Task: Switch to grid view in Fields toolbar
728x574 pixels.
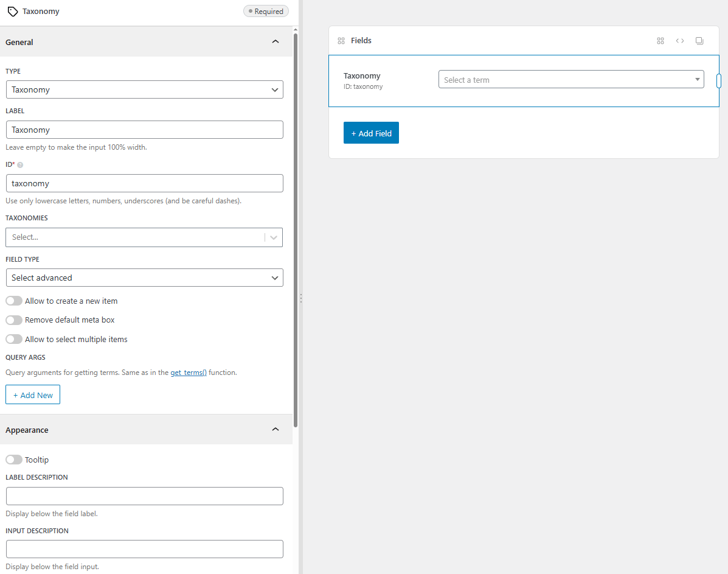Action: click(x=660, y=41)
